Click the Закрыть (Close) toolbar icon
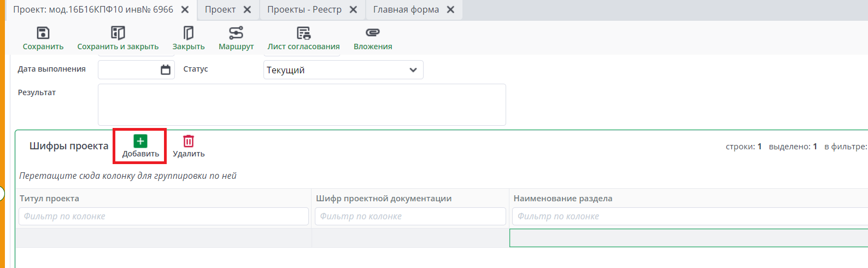Image resolution: width=868 pixels, height=268 pixels. click(x=189, y=33)
